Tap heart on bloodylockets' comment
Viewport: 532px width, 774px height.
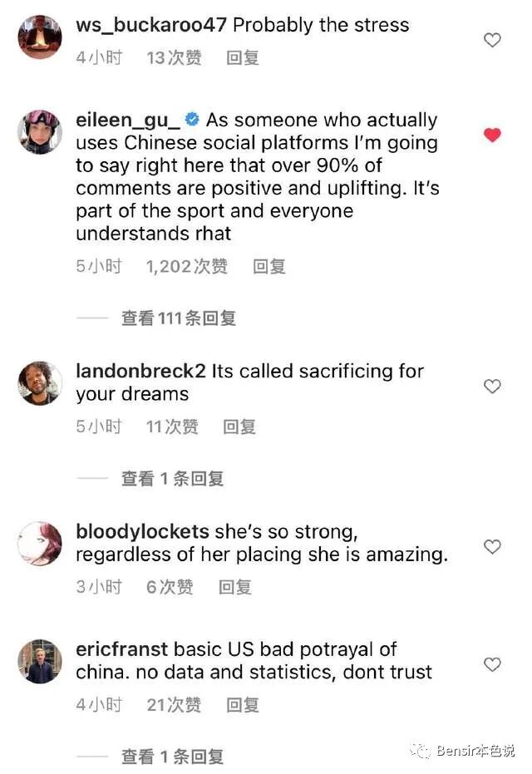492,546
